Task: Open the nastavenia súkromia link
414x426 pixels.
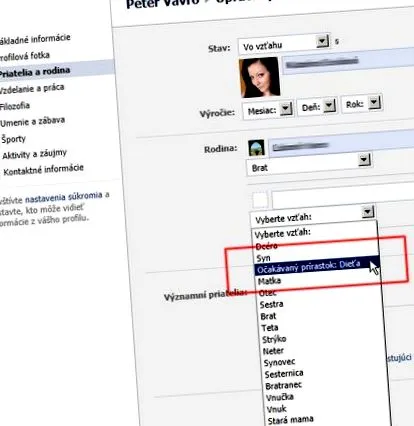Action: [64, 197]
